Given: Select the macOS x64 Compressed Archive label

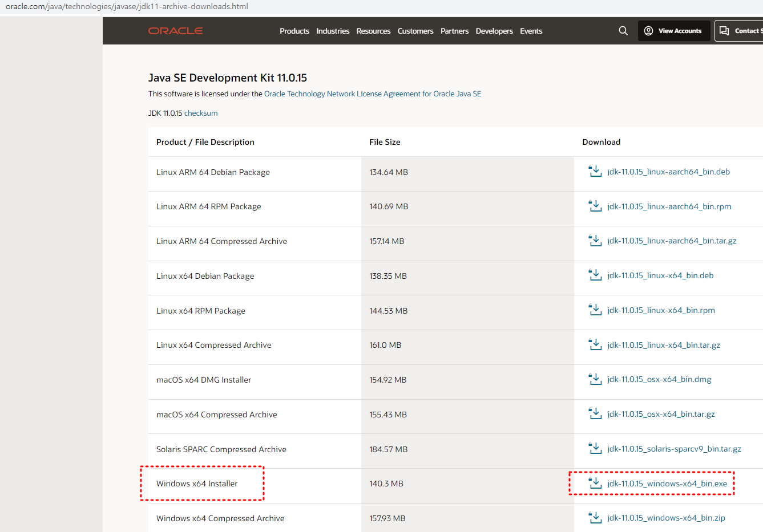Looking at the screenshot, I should pyautogui.click(x=217, y=415).
